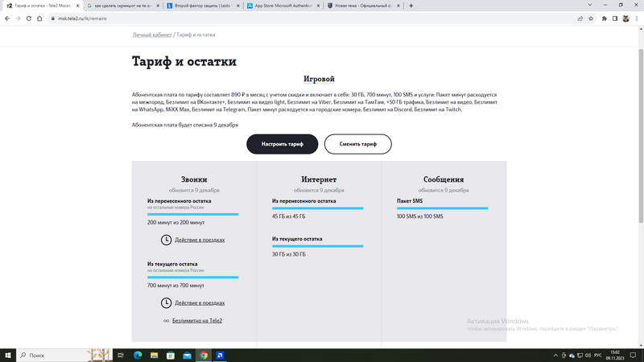
Task: Click the site lock icon in address bar
Action: pos(52,19)
